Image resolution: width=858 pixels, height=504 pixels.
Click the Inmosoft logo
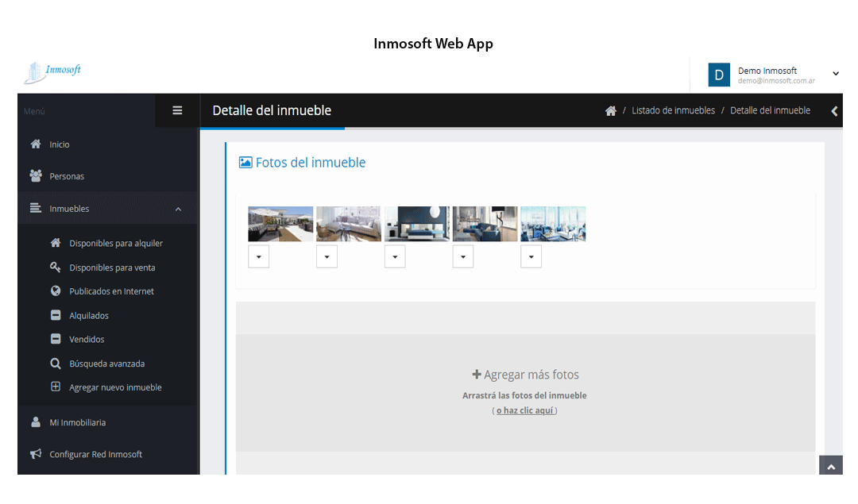[x=52, y=73]
